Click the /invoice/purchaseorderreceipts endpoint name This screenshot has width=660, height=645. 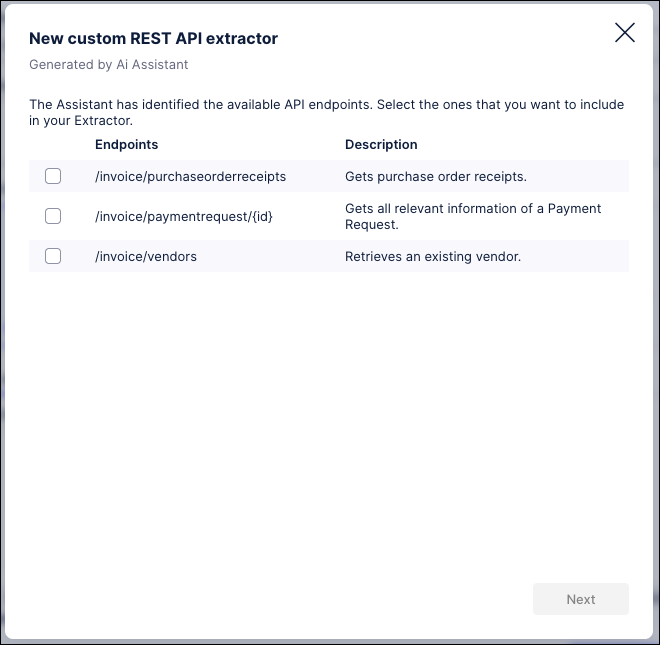pyautogui.click(x=190, y=176)
